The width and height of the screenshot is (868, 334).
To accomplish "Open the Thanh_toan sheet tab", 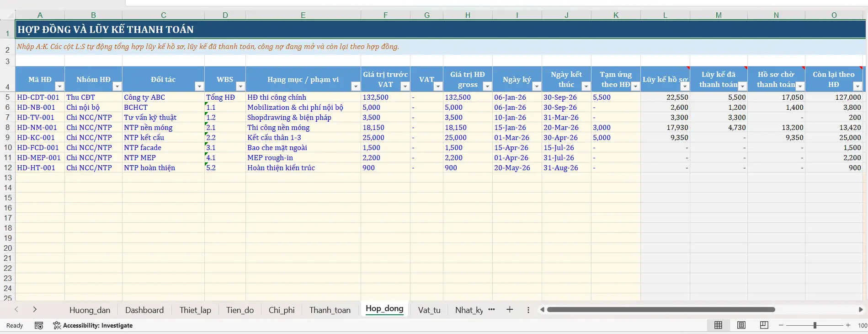I will point(330,310).
